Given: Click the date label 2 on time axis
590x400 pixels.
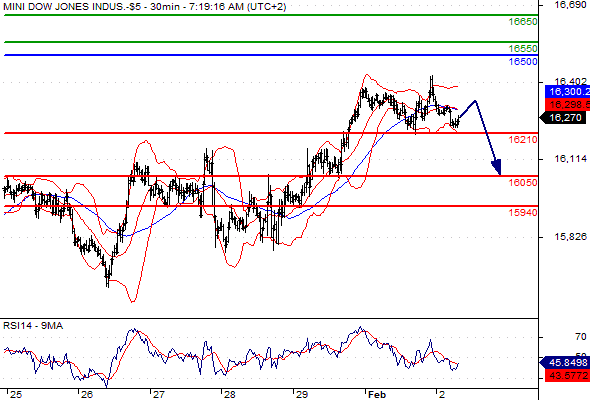Looking at the screenshot, I should point(442,394).
